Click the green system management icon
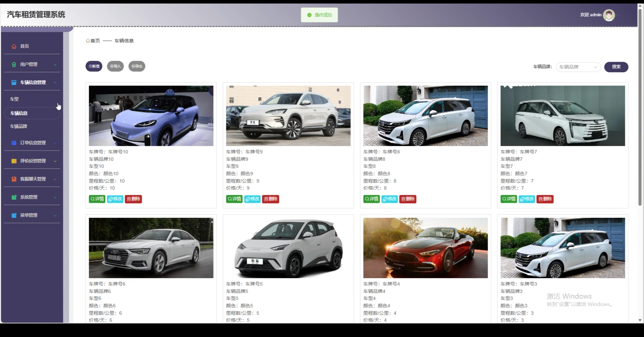This screenshot has width=644, height=337. coord(14,197)
